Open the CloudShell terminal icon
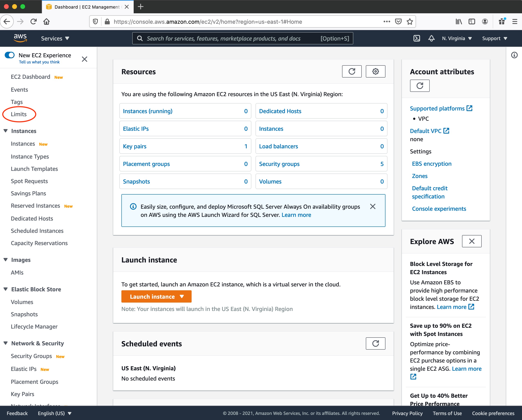 pos(416,38)
